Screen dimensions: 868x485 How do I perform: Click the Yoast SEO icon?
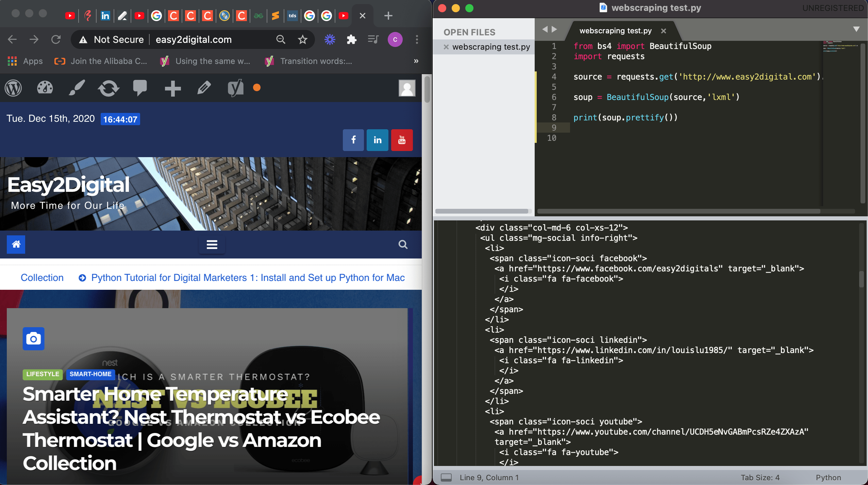tap(235, 88)
